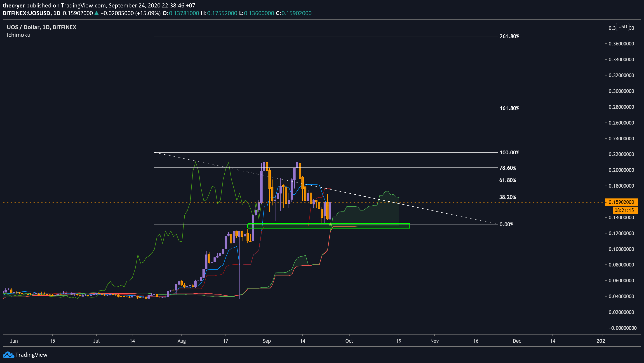Click the 0.28000000 price axis label
The image size is (644, 363).
click(x=621, y=107)
